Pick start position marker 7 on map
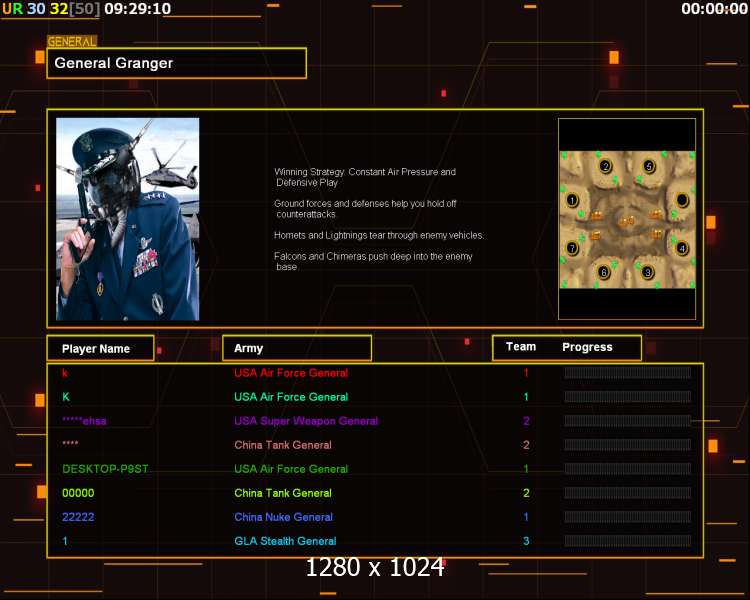This screenshot has height=600, width=750. click(x=572, y=248)
